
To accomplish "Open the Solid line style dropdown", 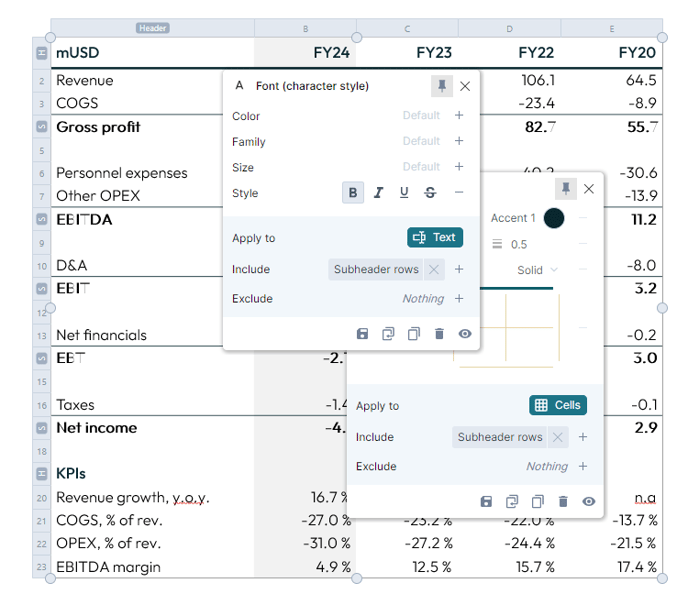I will click(x=538, y=270).
